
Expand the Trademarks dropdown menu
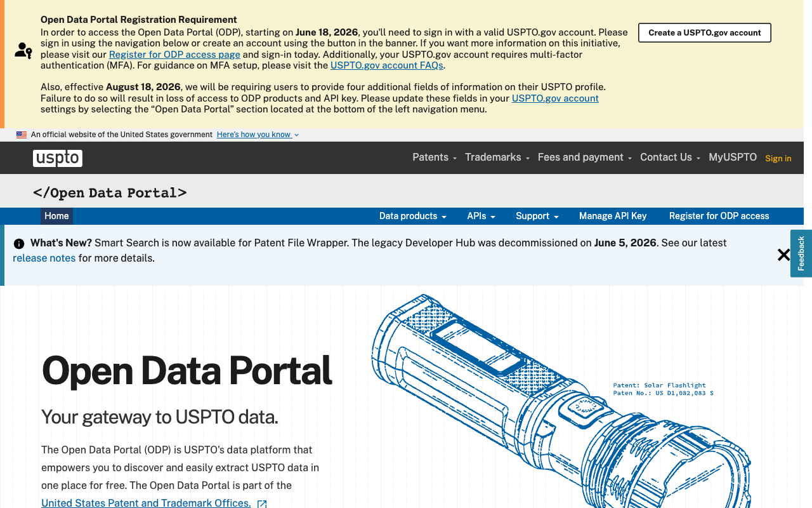pyautogui.click(x=497, y=157)
